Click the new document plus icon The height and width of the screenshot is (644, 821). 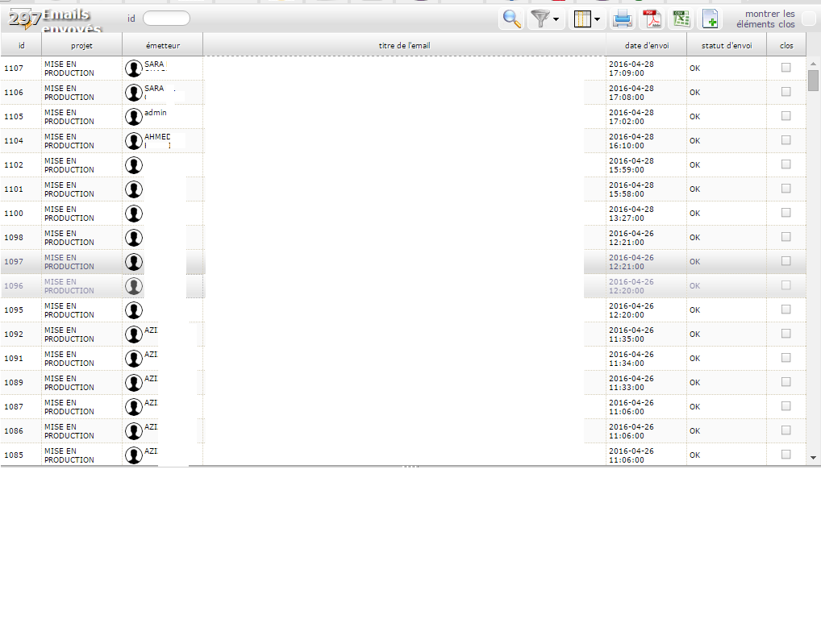coord(710,19)
